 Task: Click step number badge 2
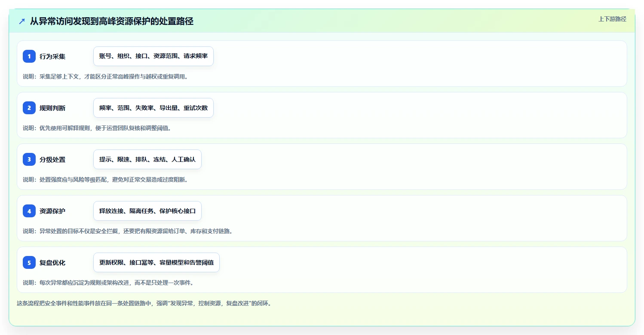[x=29, y=108]
